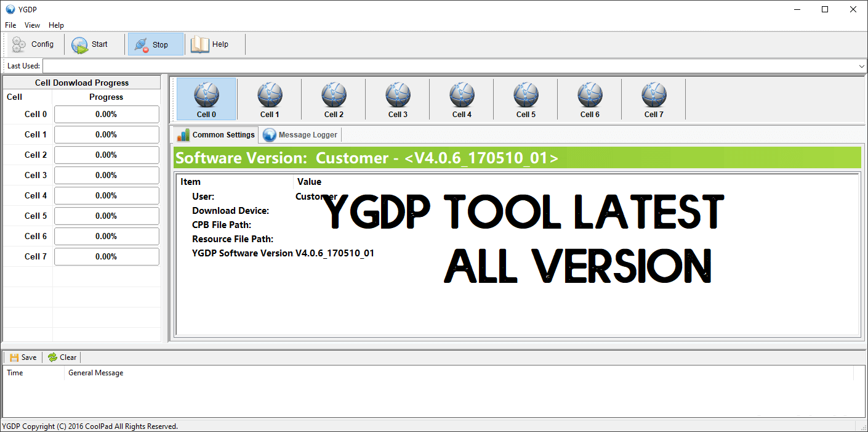
Task: Select the Cell 6 globe icon
Action: 590,99
